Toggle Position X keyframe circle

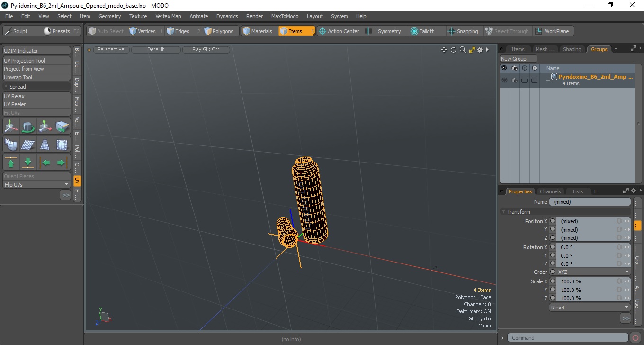click(x=553, y=221)
